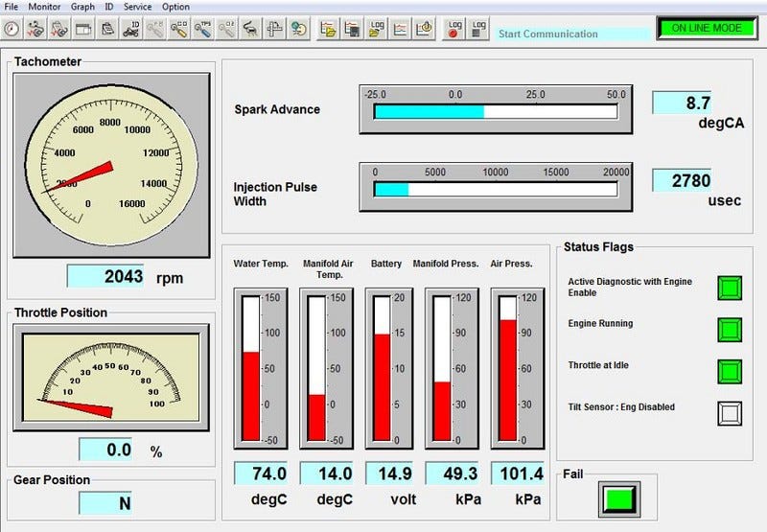767x532 pixels.
Task: Click the gear position N field
Action: pos(105,502)
